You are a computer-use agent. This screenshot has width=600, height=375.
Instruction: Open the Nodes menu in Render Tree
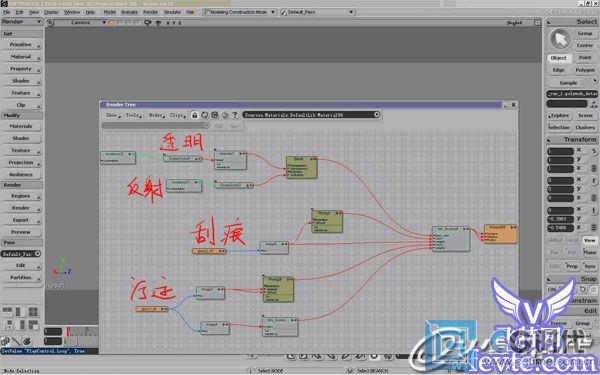[x=156, y=115]
